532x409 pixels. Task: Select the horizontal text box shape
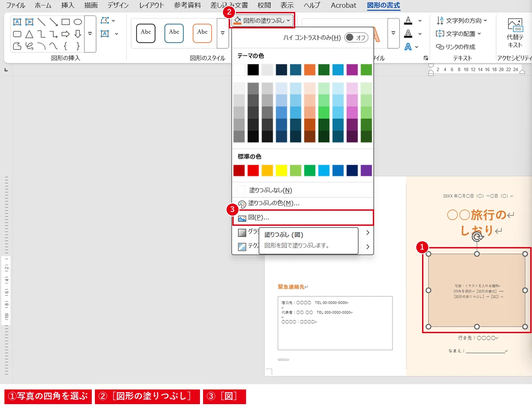click(17, 22)
